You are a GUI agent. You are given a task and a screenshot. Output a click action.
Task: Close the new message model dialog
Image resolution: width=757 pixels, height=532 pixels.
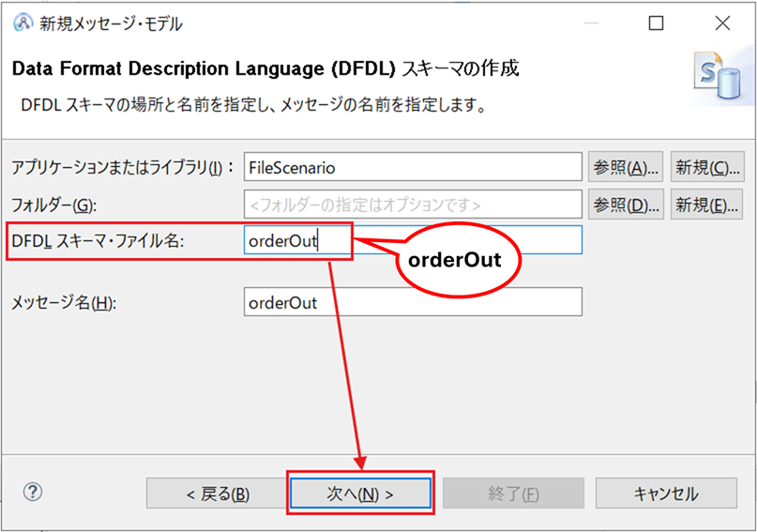pos(722,23)
